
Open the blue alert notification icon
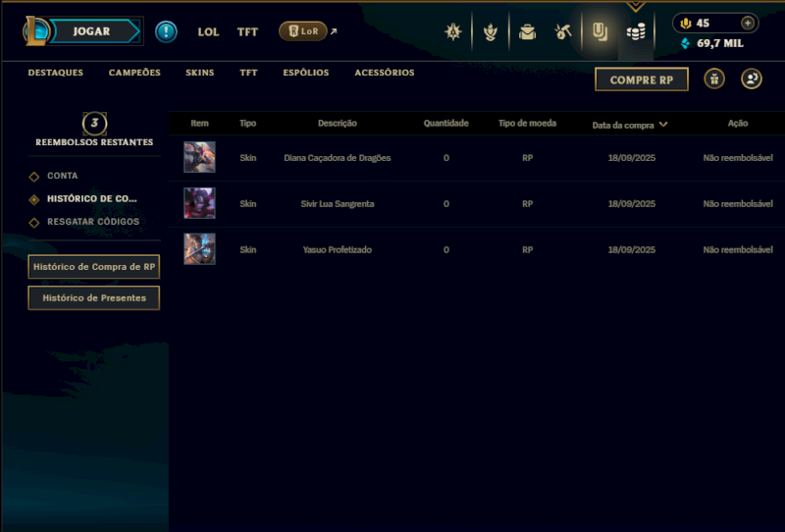point(166,31)
